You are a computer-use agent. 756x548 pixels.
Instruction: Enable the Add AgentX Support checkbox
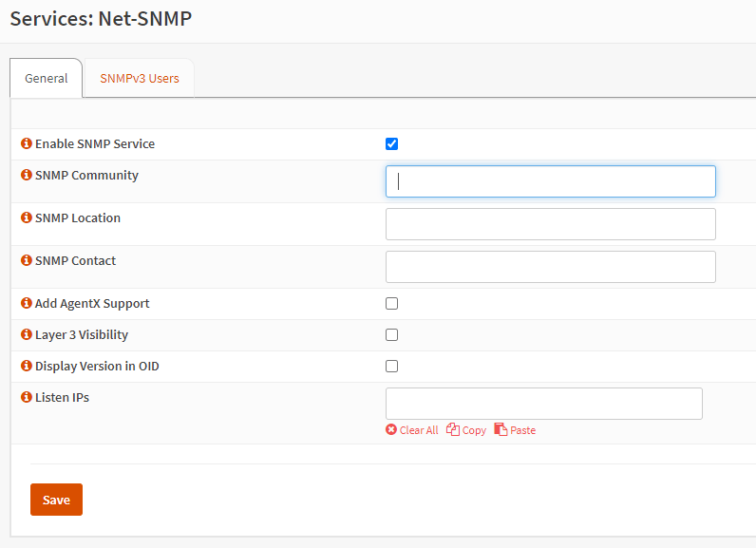391,303
